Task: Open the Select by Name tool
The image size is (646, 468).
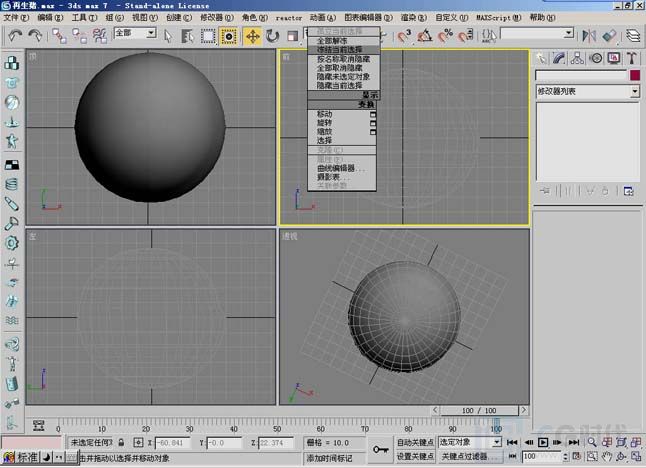Action: 187,36
